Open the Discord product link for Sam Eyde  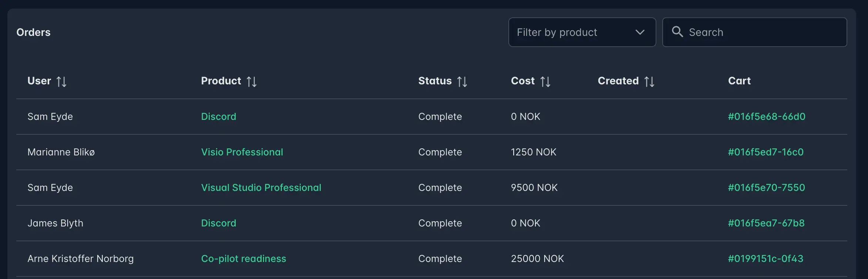[219, 116]
